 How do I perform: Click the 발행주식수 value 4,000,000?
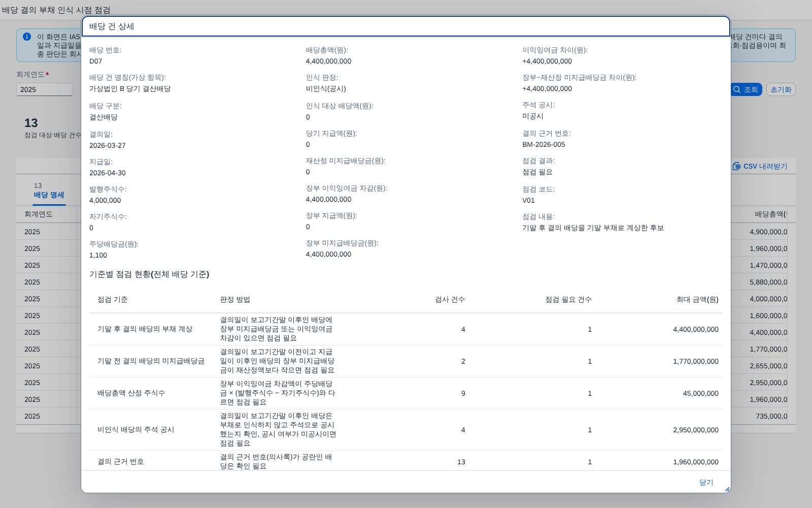point(105,200)
